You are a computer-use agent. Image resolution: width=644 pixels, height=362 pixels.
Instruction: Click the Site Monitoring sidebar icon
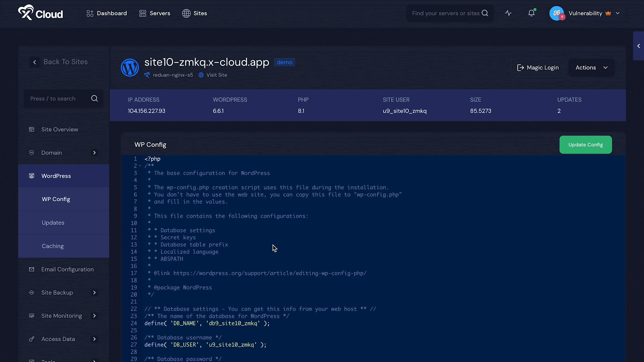click(x=31, y=316)
